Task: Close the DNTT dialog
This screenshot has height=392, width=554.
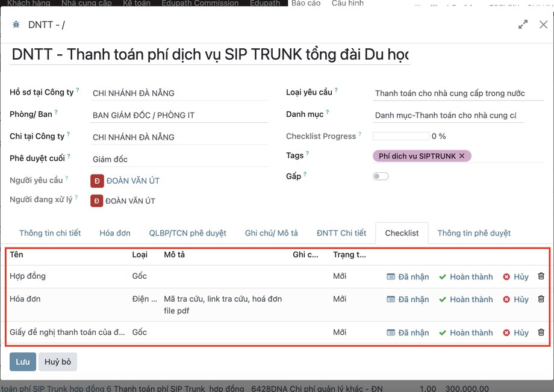Action: click(543, 24)
